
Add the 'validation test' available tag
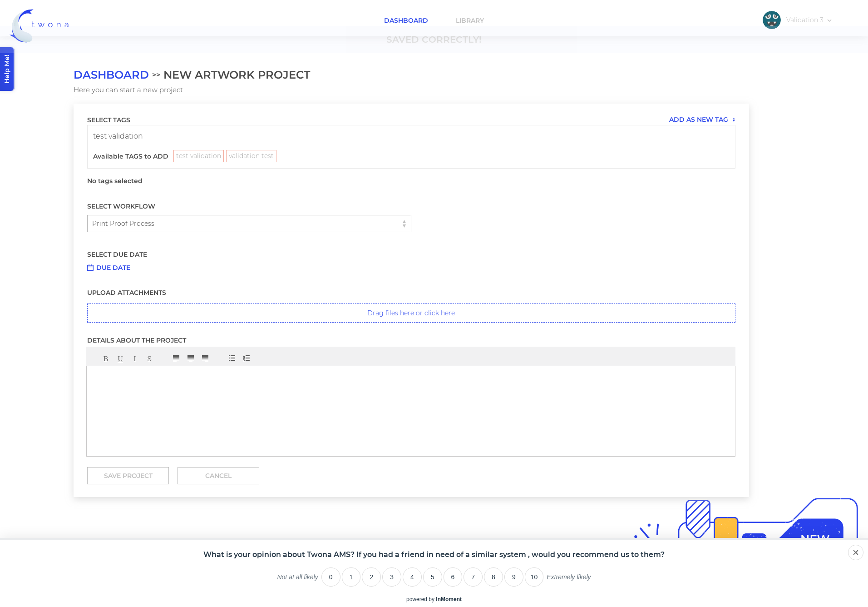(x=251, y=156)
